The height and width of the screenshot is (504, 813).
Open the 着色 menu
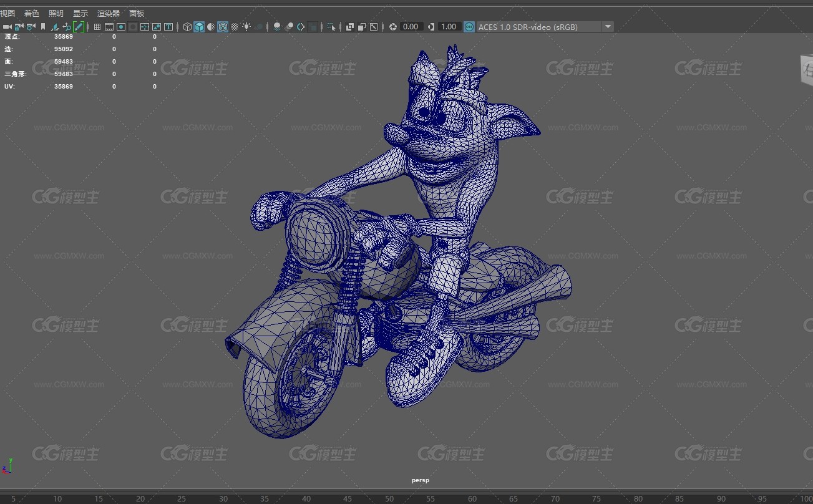(31, 13)
